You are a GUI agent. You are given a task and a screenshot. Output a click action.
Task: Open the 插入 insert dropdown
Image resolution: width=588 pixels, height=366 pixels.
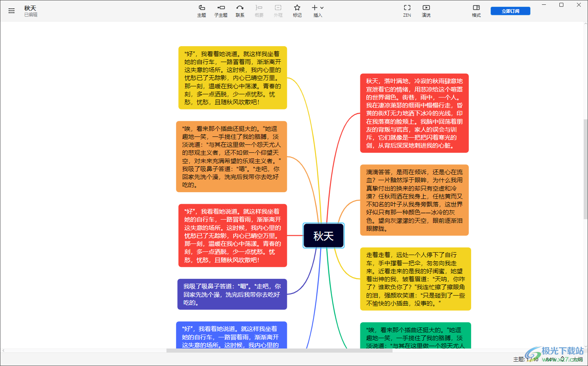point(317,11)
